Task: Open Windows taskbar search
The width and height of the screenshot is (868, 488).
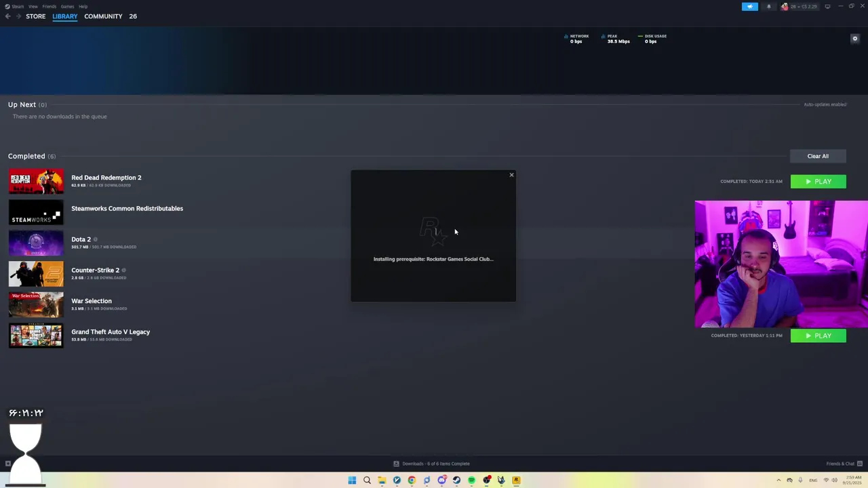Action: tap(367, 481)
